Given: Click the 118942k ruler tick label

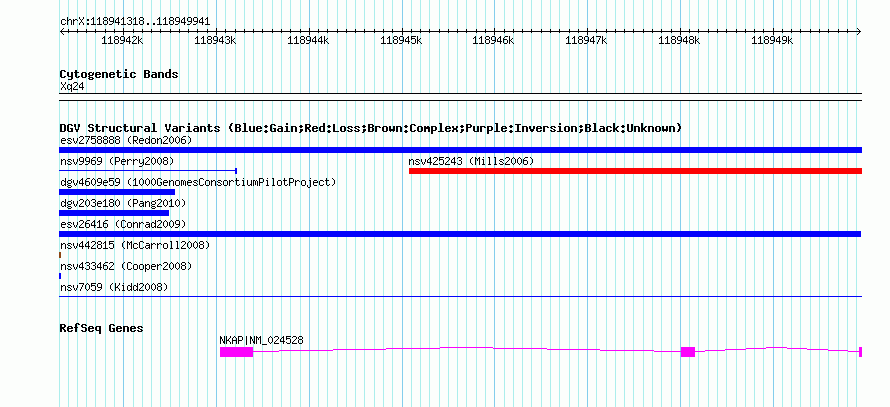Looking at the screenshot, I should pyautogui.click(x=123, y=40).
